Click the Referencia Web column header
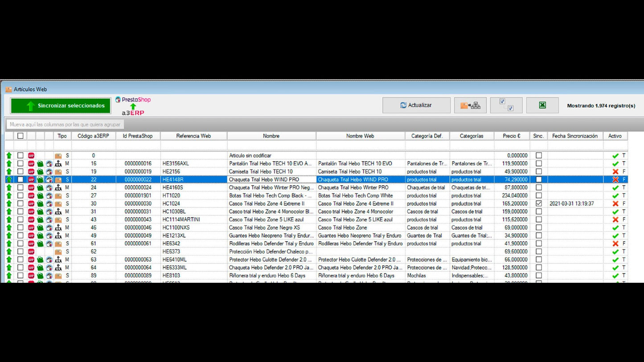This screenshot has width=644, height=362. pos(193,136)
